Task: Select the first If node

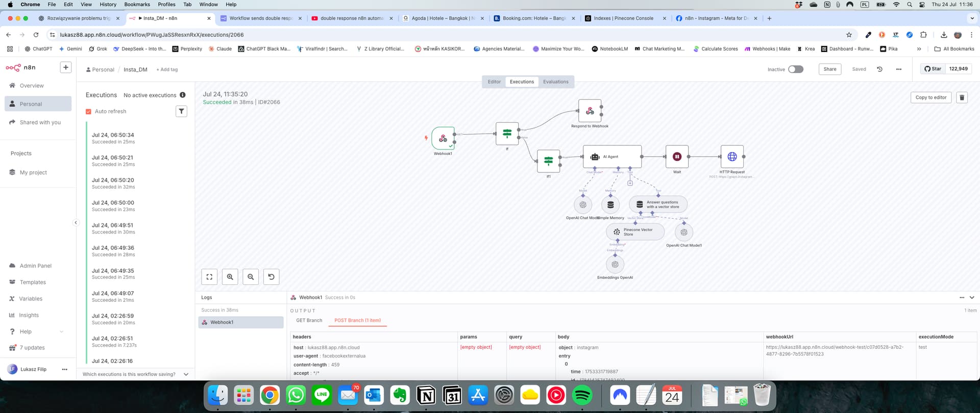Action: click(507, 134)
